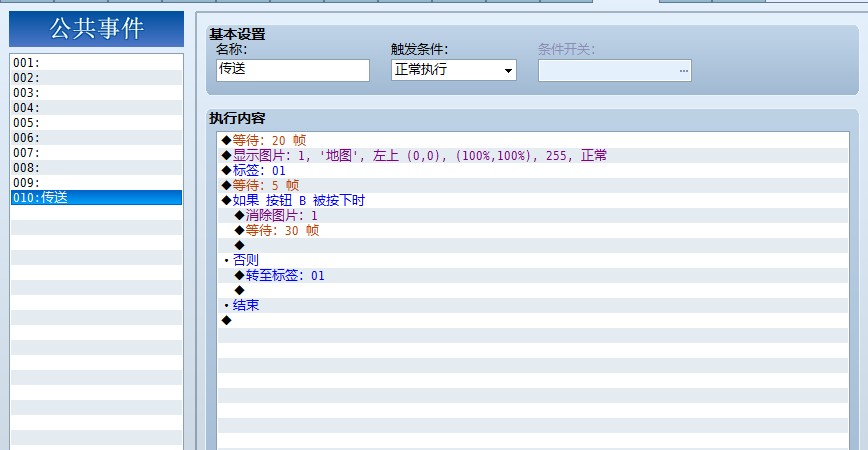
Task: Select the 如果 按钮 B 被按下时 line
Action: click(533, 200)
